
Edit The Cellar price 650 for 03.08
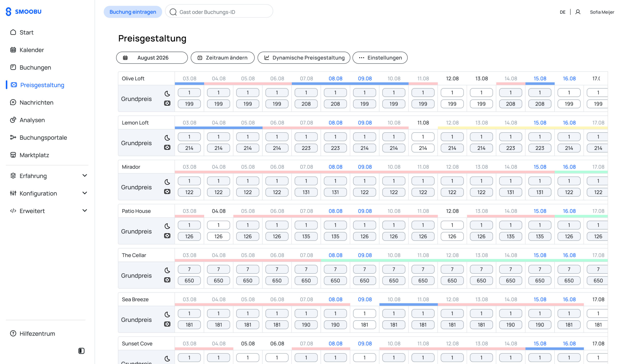point(189,280)
